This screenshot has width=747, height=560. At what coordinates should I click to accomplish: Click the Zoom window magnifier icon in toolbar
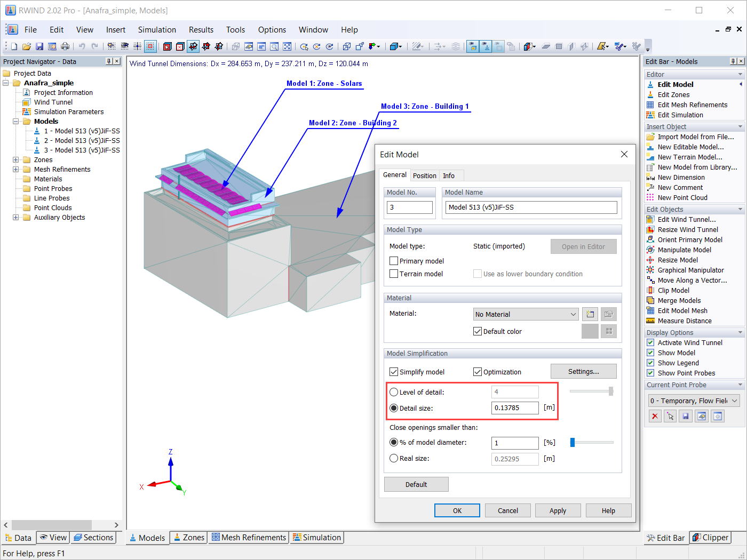coord(274,46)
